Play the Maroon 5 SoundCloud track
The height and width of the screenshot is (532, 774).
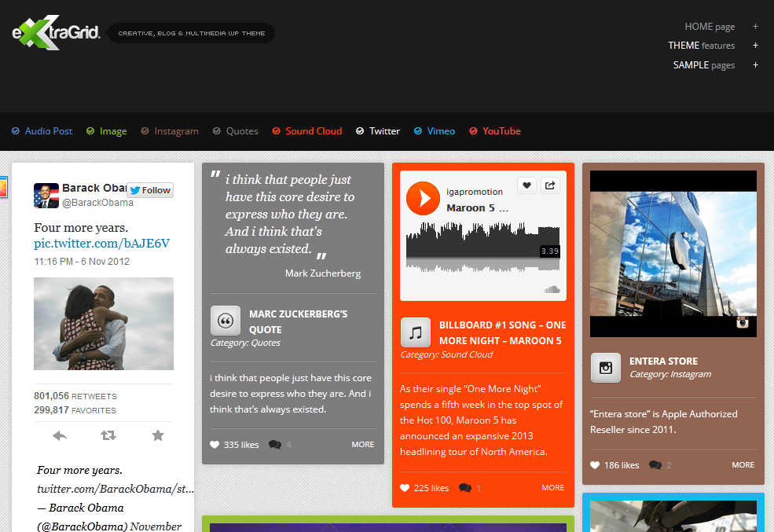[423, 198]
